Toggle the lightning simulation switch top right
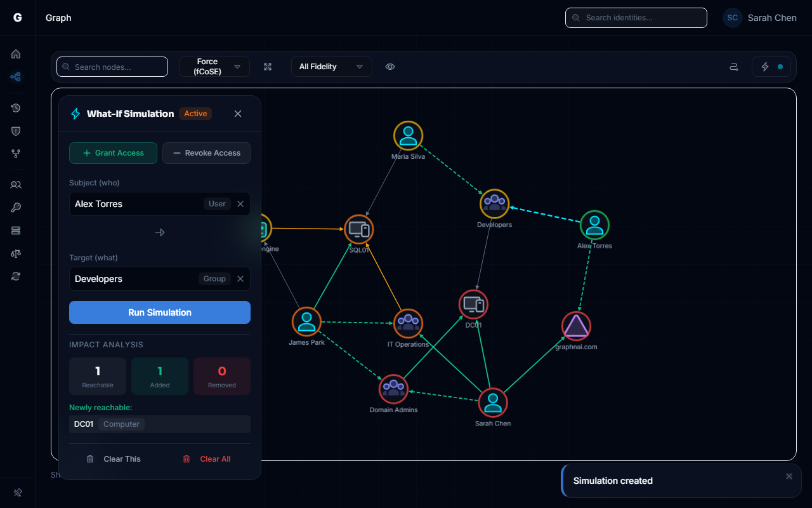The image size is (812, 508). point(771,66)
